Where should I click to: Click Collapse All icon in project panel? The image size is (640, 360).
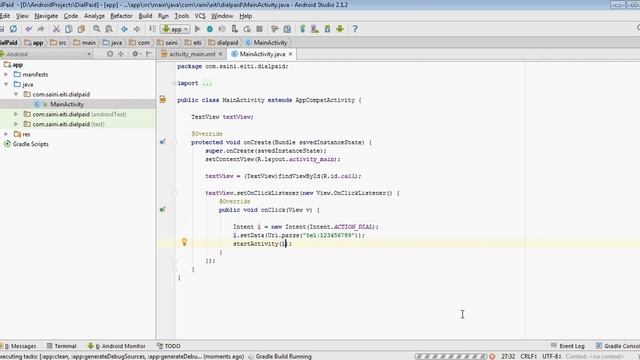coord(121,54)
